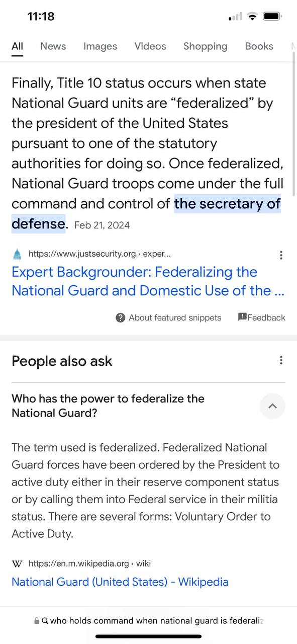
Task: Collapse the federalize National Guard question
Action: pyautogui.click(x=272, y=406)
